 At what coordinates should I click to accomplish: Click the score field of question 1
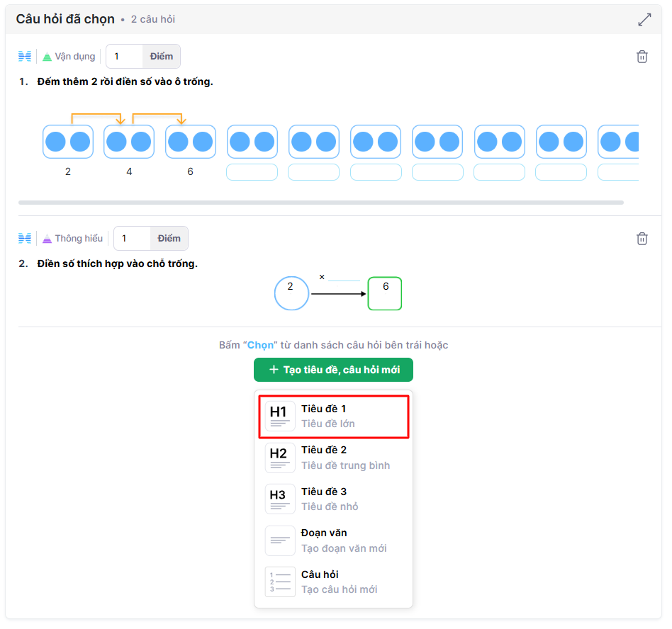(125, 57)
